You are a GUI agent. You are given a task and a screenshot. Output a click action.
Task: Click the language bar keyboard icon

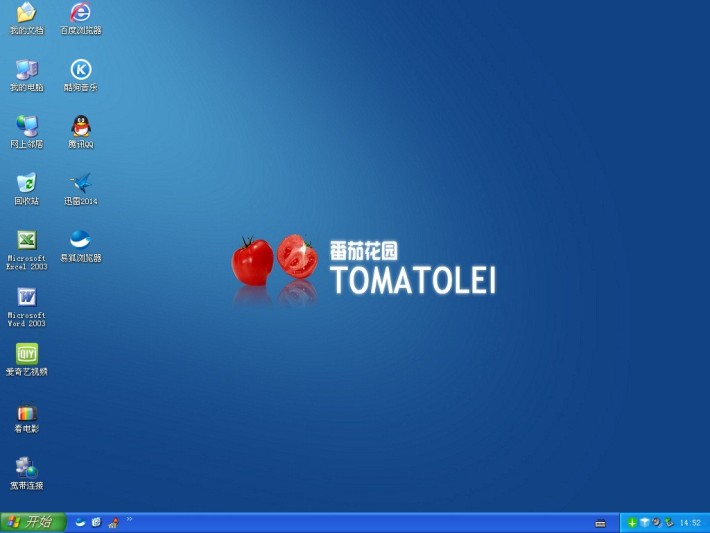click(x=600, y=523)
